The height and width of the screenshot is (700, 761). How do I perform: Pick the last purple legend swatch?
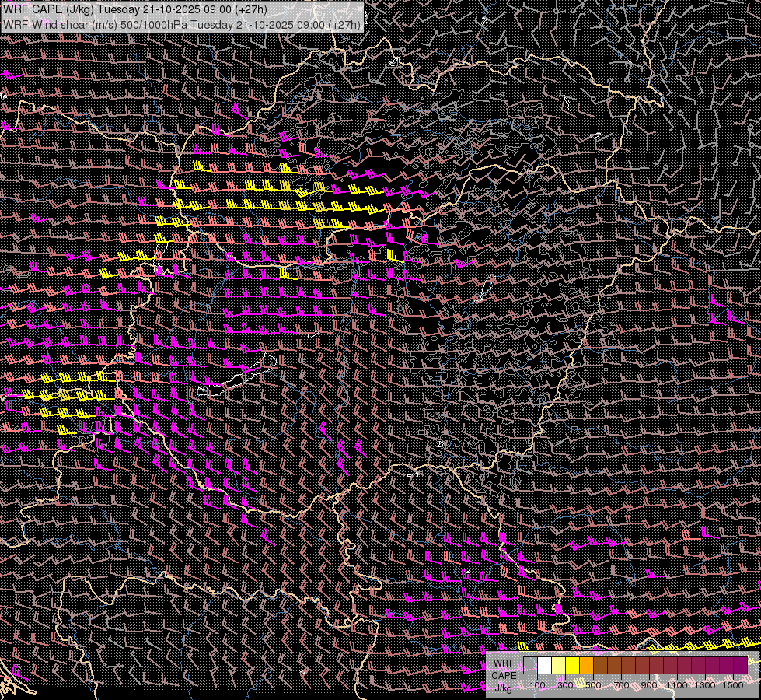point(740,665)
